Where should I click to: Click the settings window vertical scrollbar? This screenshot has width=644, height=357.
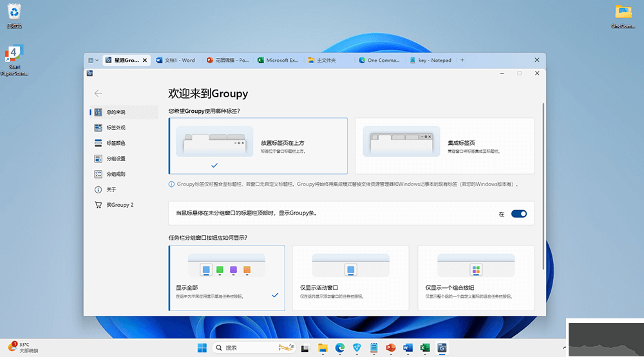(543, 186)
